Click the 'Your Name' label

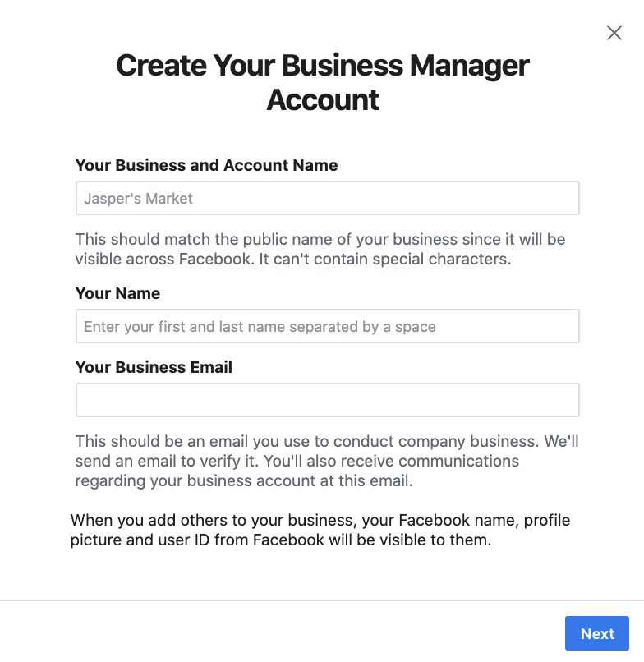[117, 293]
